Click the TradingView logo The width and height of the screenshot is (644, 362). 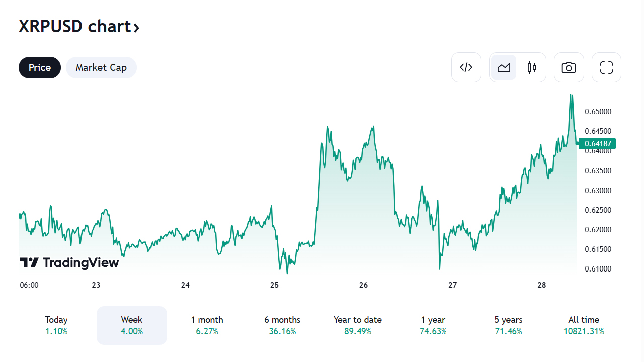pyautogui.click(x=69, y=262)
